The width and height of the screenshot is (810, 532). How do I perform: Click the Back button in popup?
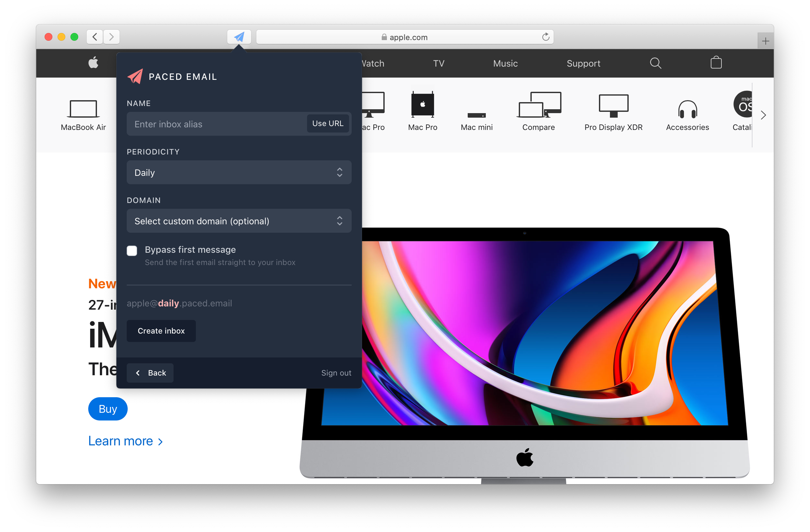click(x=150, y=373)
